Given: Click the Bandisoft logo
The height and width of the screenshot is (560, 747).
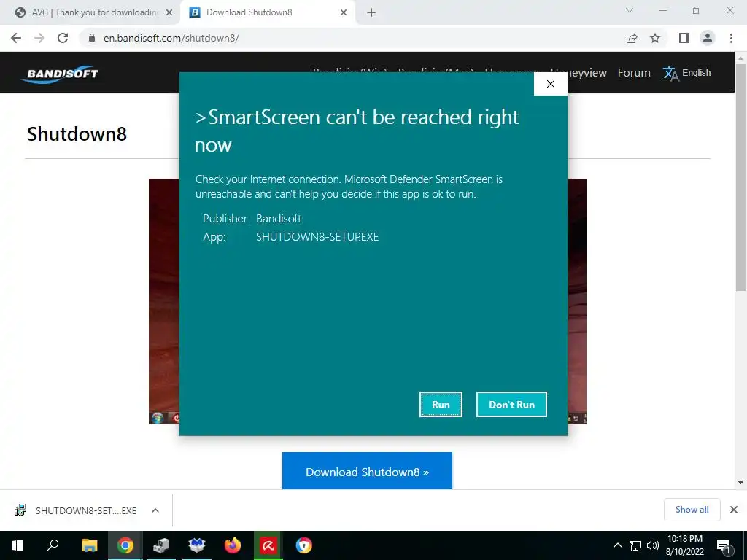Looking at the screenshot, I should tap(60, 74).
